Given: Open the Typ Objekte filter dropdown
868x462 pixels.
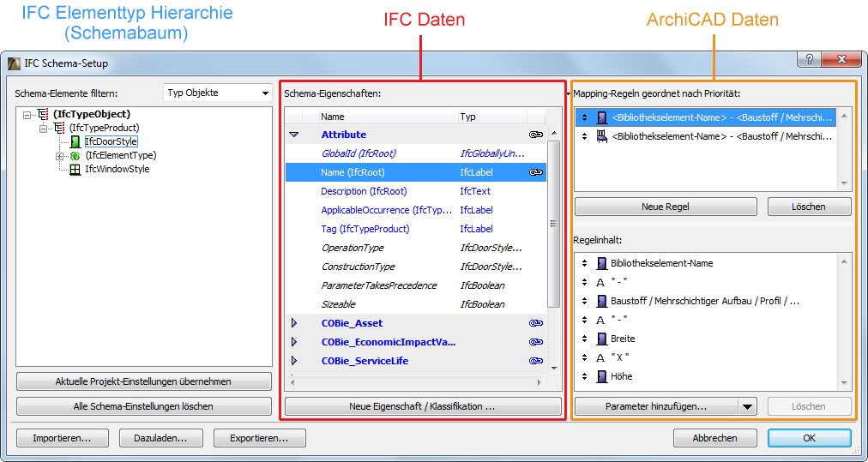Looking at the screenshot, I should click(x=218, y=93).
